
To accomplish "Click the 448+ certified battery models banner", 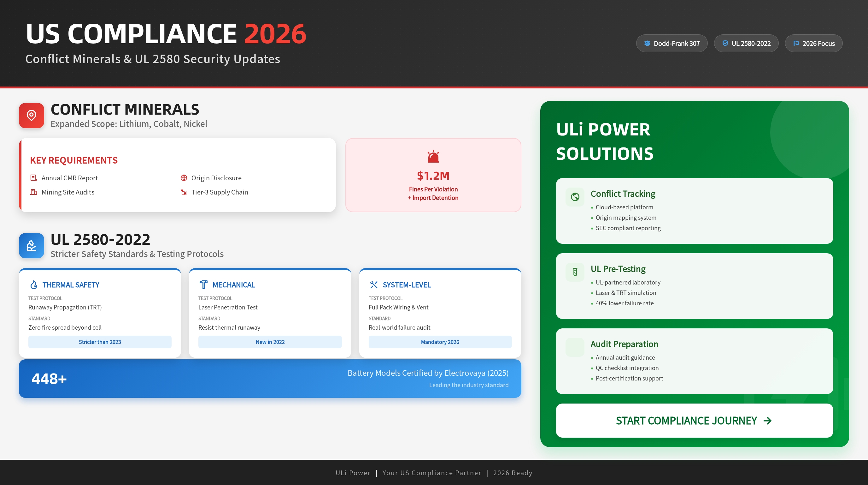I will point(270,378).
